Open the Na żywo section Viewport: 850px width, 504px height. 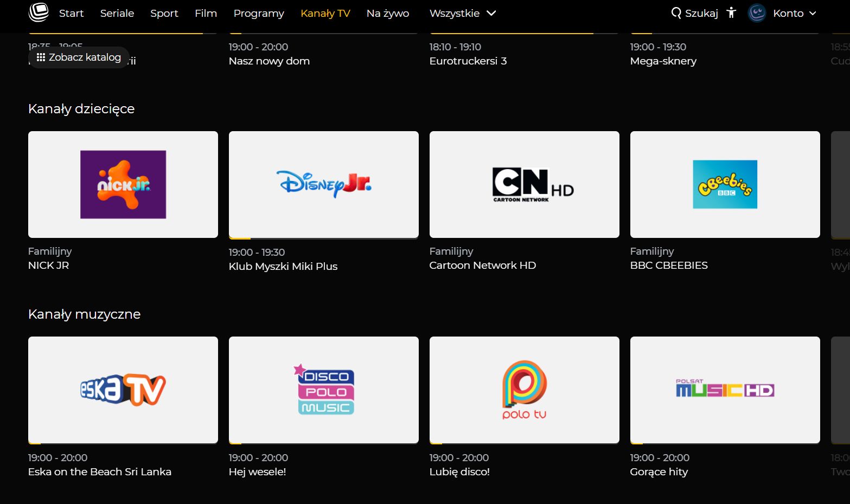coord(387,13)
